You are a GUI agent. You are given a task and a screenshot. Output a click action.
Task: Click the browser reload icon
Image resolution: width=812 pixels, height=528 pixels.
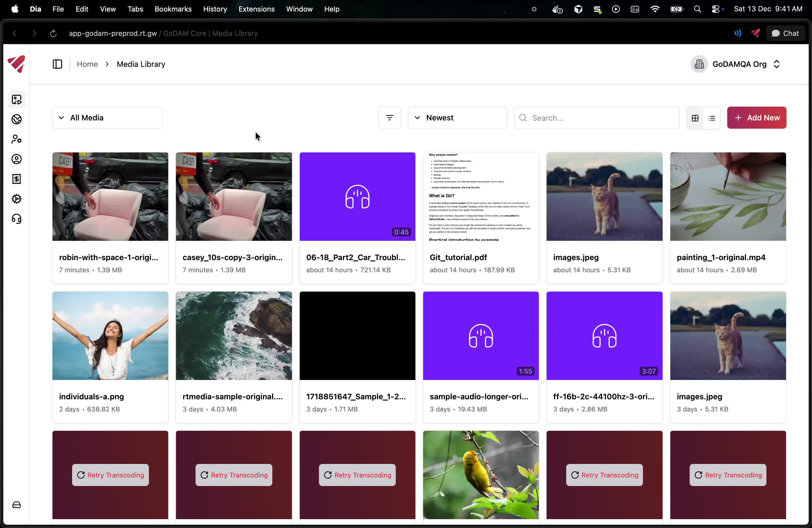coord(53,33)
